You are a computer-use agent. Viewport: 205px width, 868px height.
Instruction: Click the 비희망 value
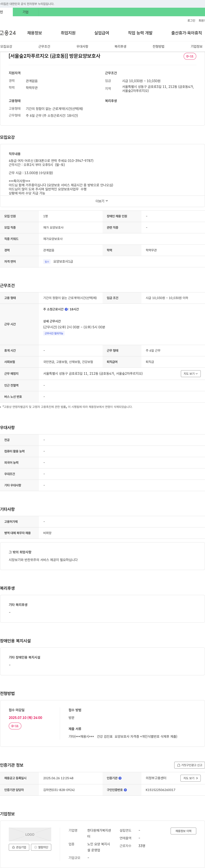point(47,533)
